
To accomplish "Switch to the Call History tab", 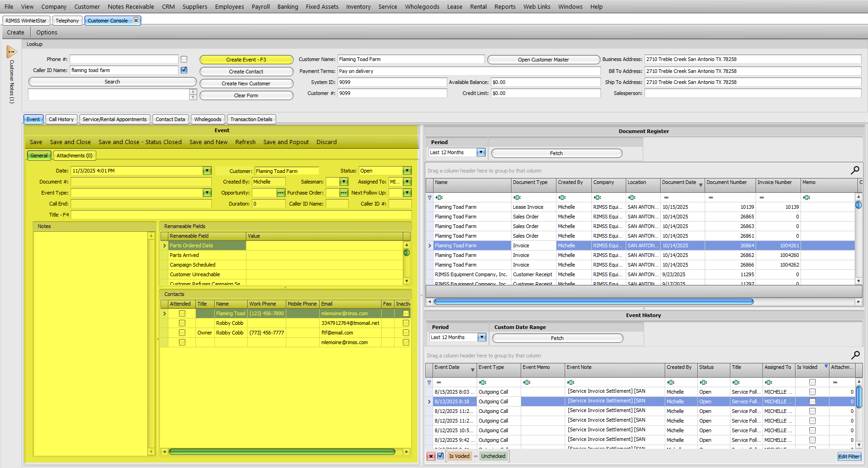I will click(x=61, y=119).
